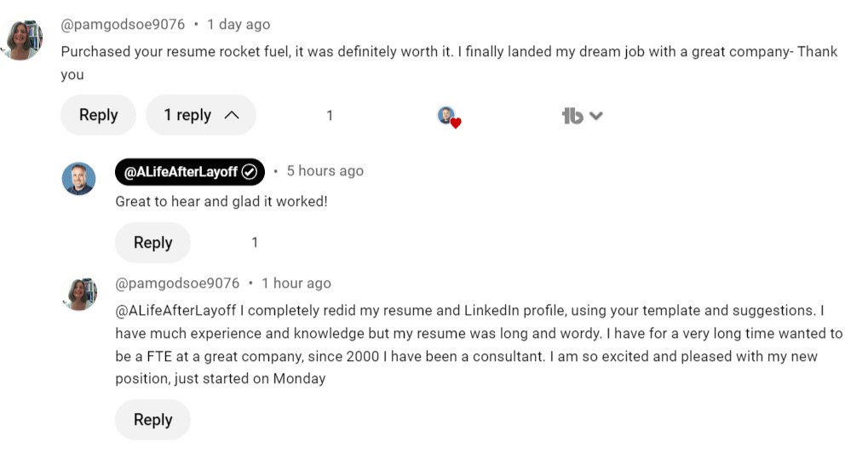
Task: Click the ALifeAfterLayoff channel avatar
Action: pyautogui.click(x=78, y=179)
